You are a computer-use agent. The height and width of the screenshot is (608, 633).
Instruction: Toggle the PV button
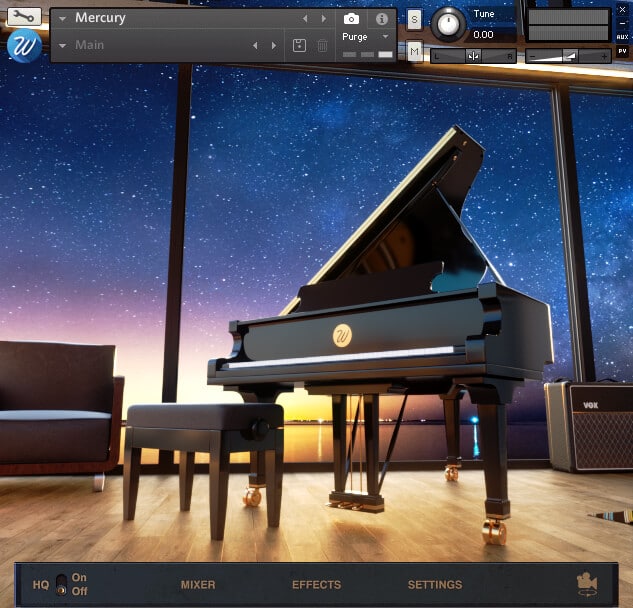tap(623, 52)
